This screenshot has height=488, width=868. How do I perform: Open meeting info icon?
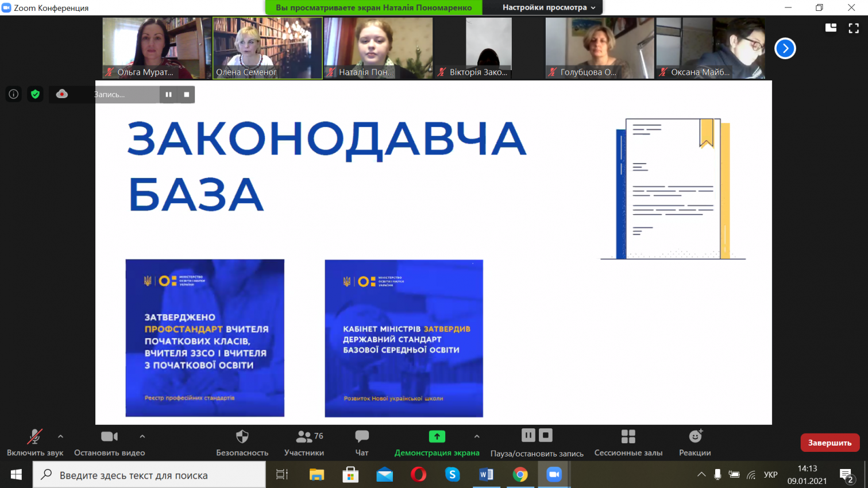point(14,94)
